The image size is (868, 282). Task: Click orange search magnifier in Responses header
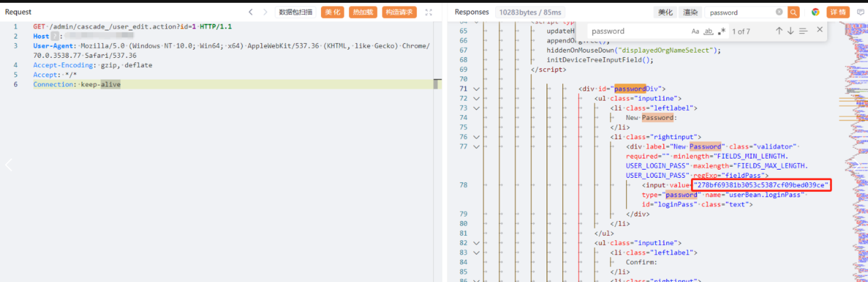click(x=793, y=12)
